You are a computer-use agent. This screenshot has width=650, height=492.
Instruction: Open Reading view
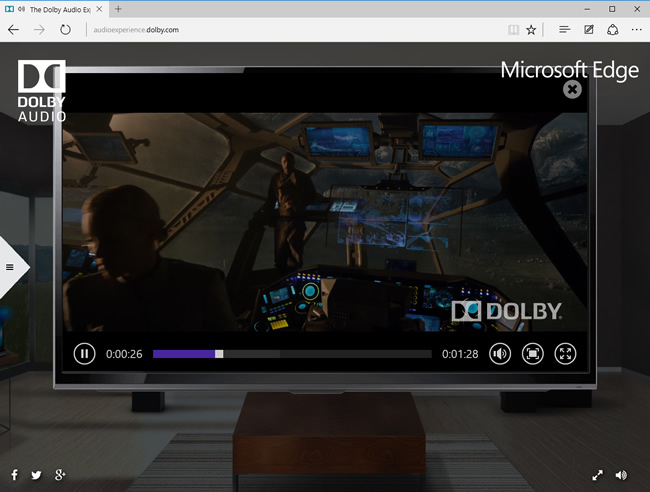tap(513, 30)
